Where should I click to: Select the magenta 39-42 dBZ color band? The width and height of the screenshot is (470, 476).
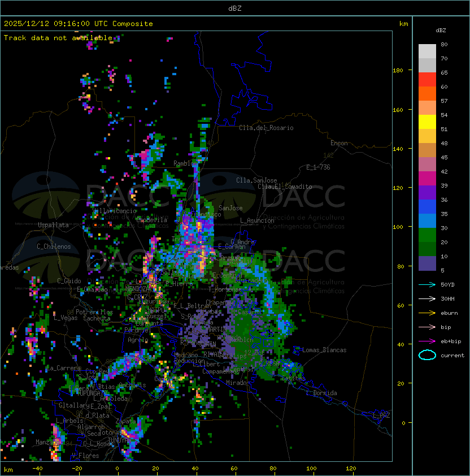[427, 179]
